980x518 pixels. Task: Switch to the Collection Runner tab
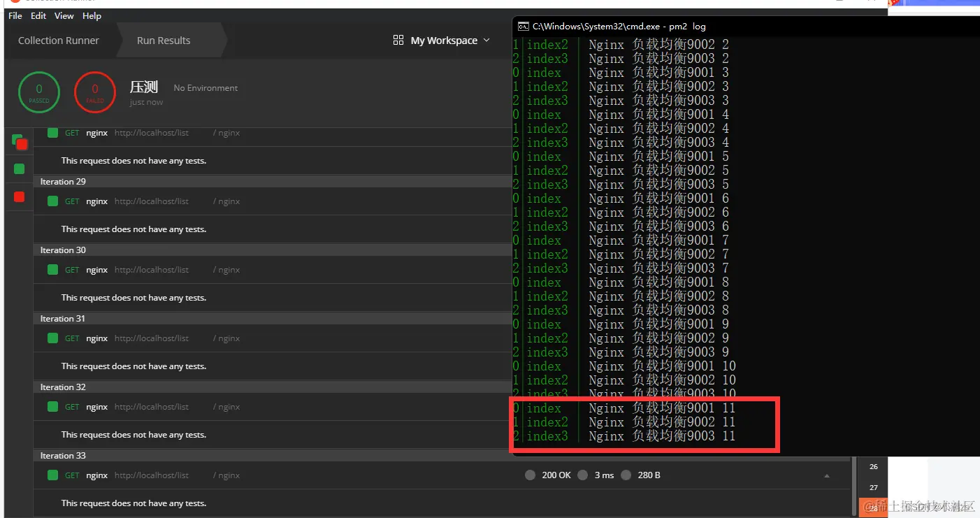coord(59,41)
